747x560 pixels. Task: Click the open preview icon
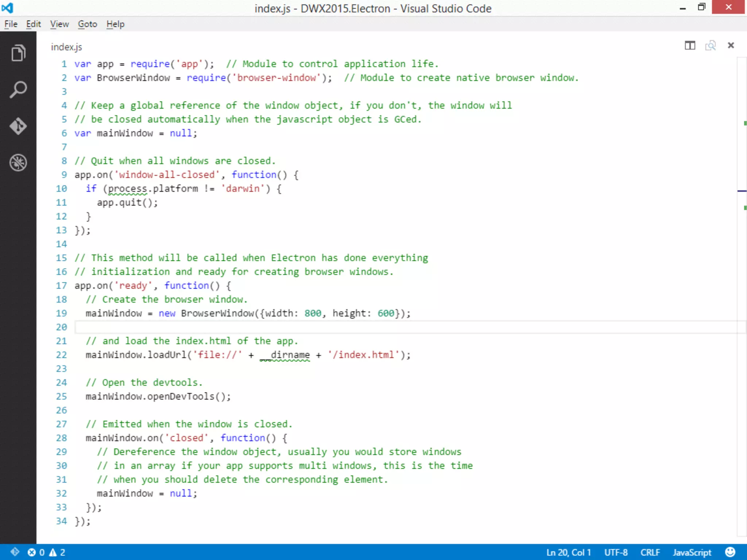710,46
